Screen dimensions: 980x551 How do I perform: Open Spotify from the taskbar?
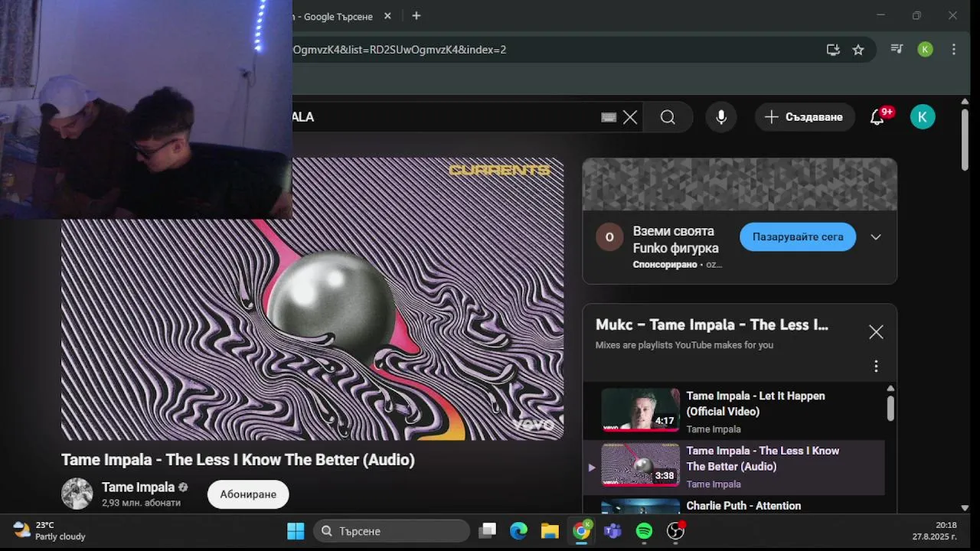pos(644,531)
